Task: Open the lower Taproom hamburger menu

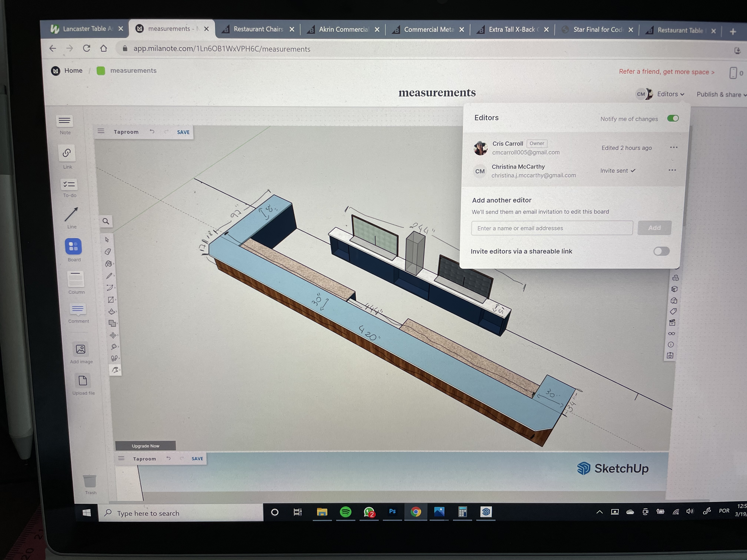Action: coord(121,458)
